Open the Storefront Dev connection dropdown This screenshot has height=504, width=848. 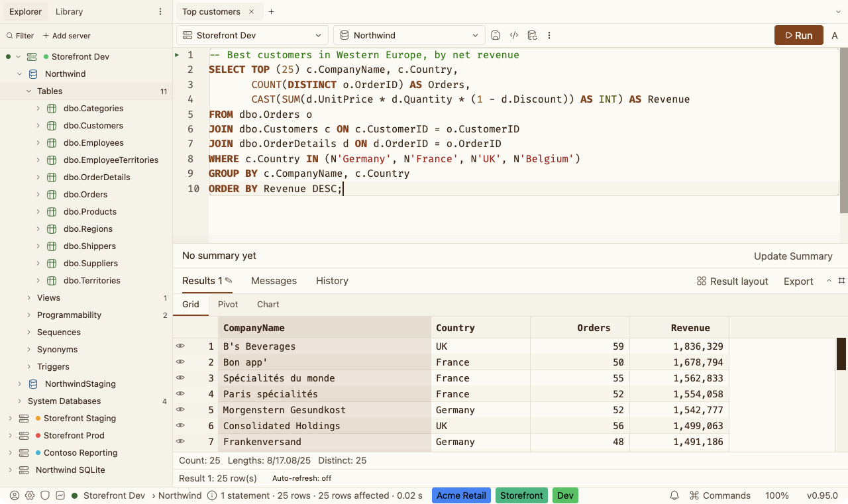click(x=252, y=35)
